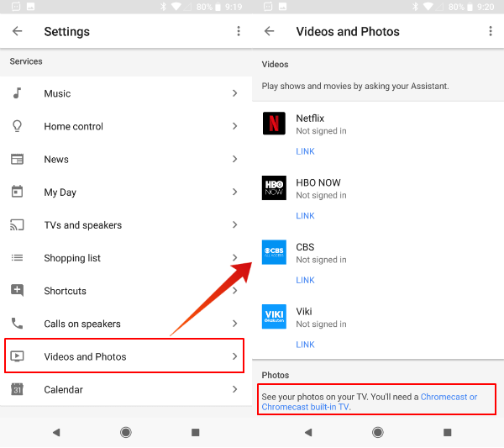Tap the HBO NOW service name
Screen dimensions: 504x448
318,182
